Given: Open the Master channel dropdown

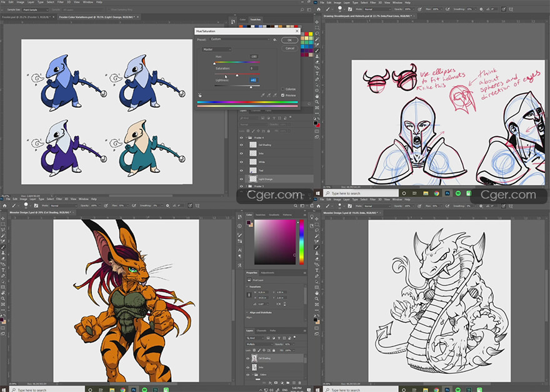Looking at the screenshot, I should pos(216,49).
